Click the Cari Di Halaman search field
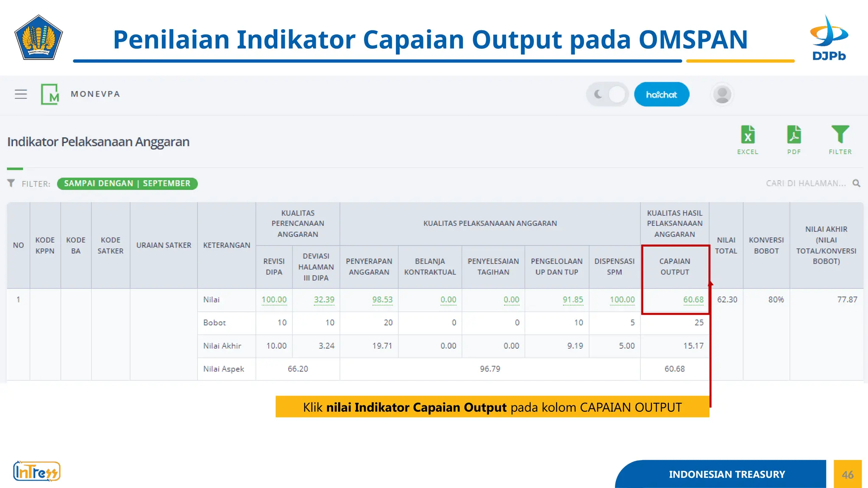Screen dimensions: 868x488 click(805, 183)
